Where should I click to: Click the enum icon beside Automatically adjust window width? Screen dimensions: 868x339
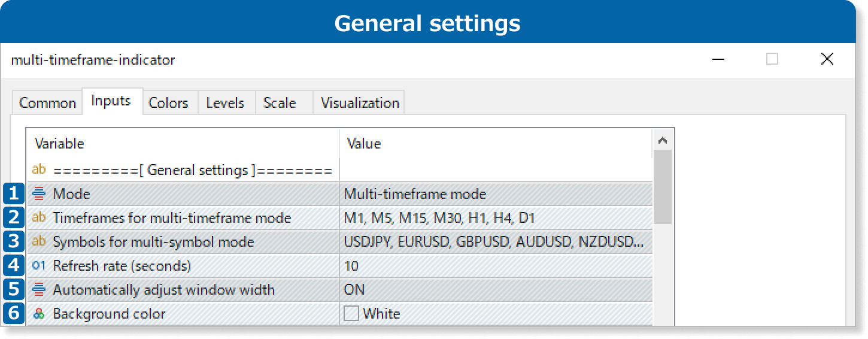[39, 289]
